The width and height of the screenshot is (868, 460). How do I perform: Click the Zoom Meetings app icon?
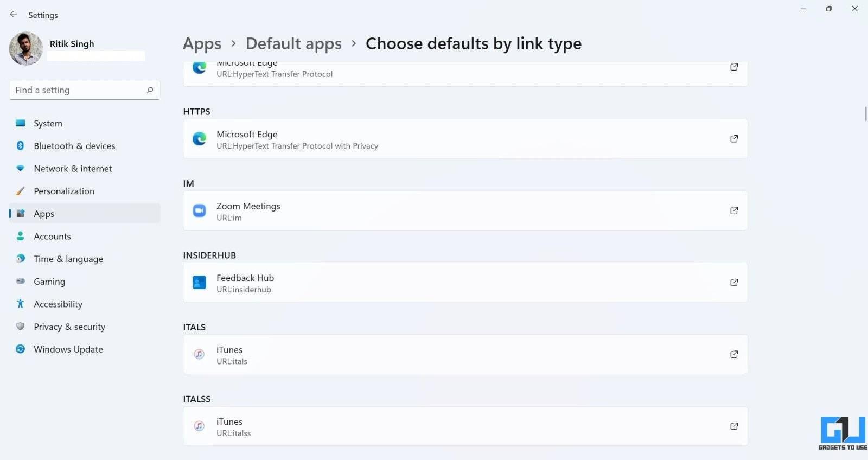pos(199,210)
